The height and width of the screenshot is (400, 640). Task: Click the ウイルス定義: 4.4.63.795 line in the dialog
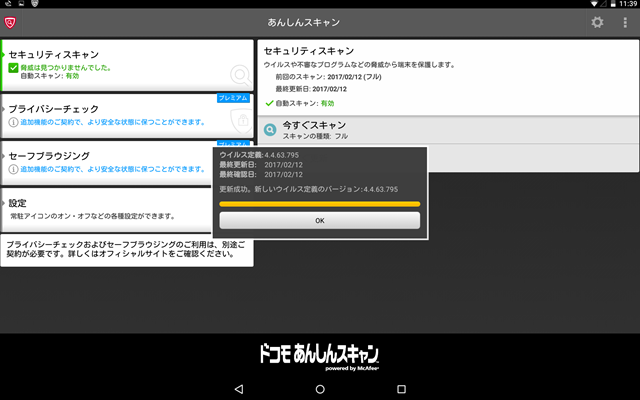259,155
